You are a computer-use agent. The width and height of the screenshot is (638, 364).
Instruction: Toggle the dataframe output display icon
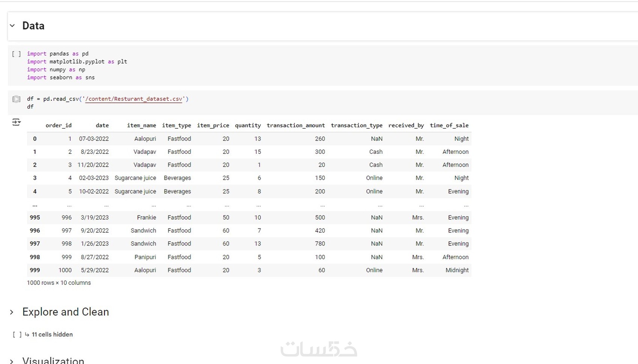click(x=16, y=122)
